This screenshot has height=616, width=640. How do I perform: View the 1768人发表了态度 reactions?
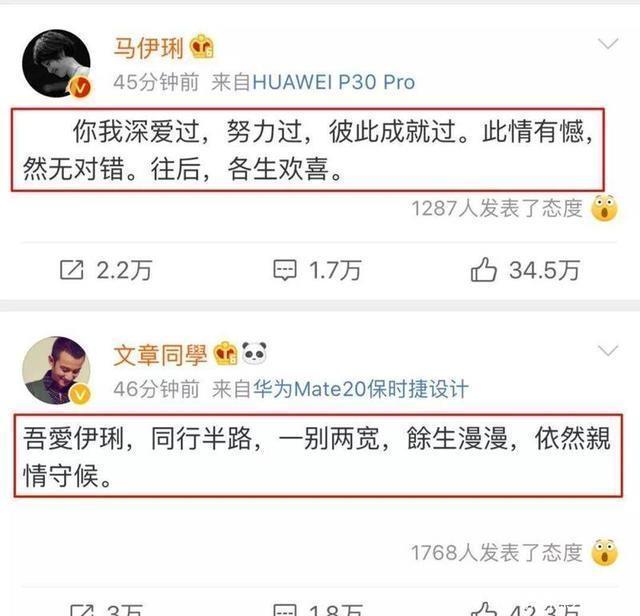tap(496, 553)
